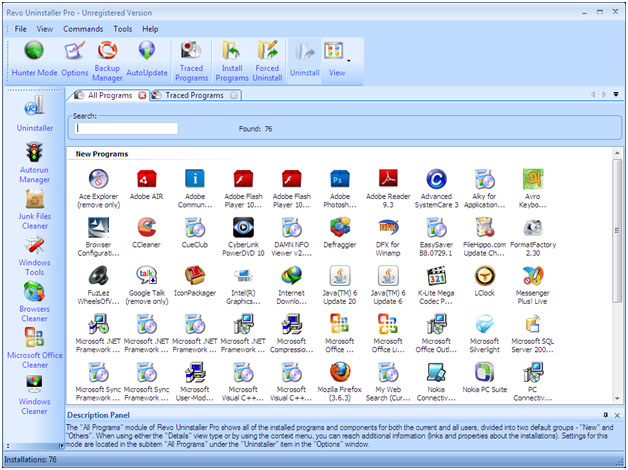
Task: Click the AutoUpdate globe icon
Action: 147,58
